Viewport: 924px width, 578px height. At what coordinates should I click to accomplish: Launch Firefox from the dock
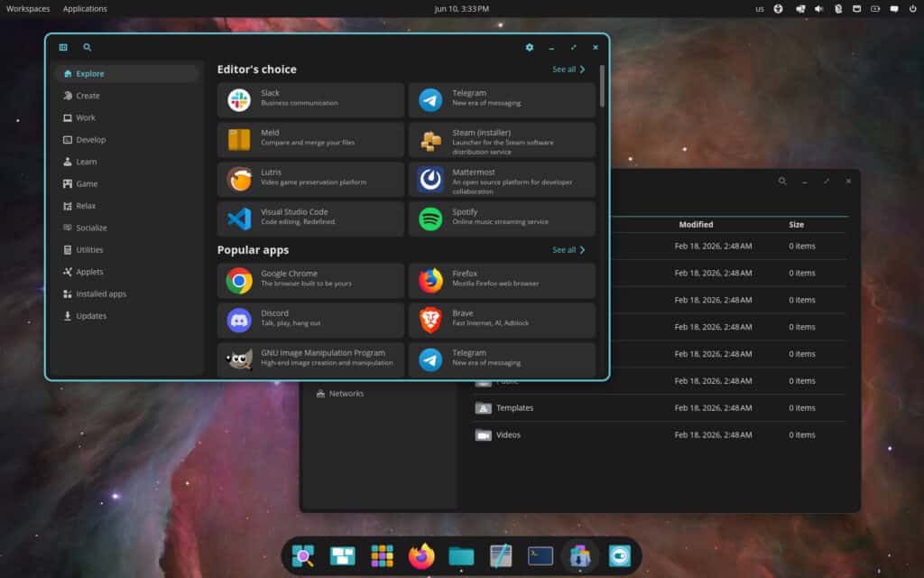point(421,555)
